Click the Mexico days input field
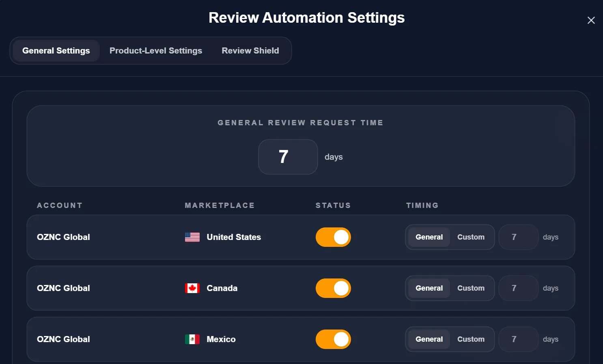The width and height of the screenshot is (603, 364). [518, 339]
